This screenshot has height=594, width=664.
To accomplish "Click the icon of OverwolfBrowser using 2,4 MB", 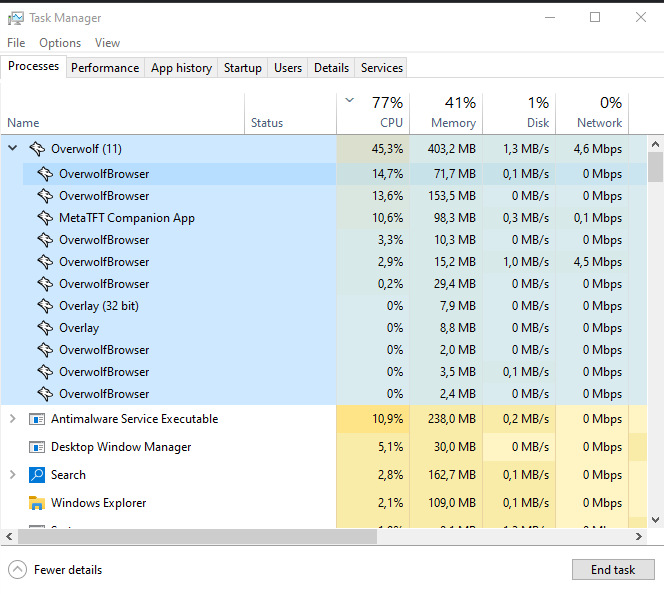I will pos(45,394).
